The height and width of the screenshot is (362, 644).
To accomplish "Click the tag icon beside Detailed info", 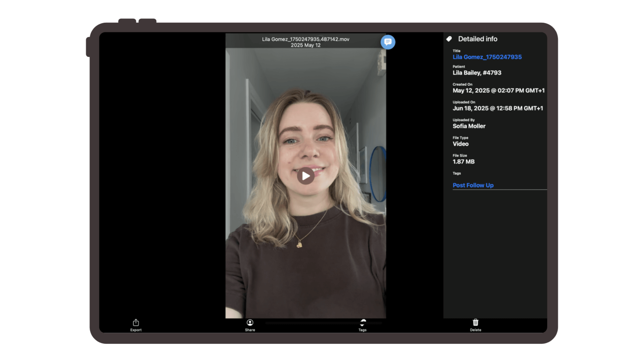I will [x=449, y=39].
